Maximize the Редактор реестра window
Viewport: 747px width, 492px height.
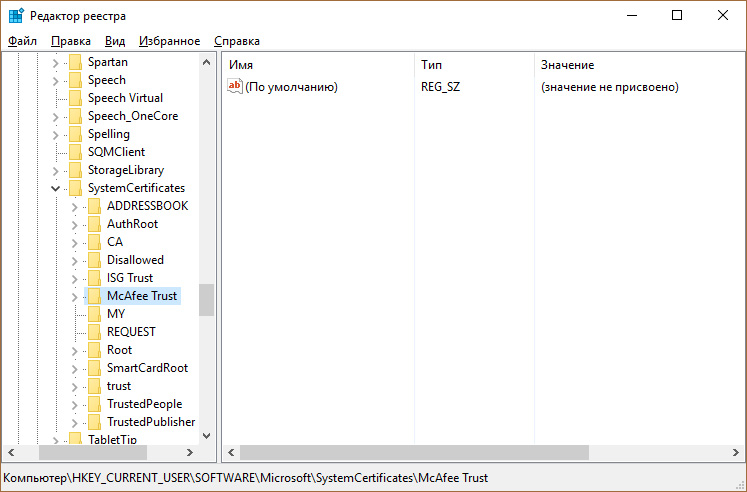tap(677, 15)
